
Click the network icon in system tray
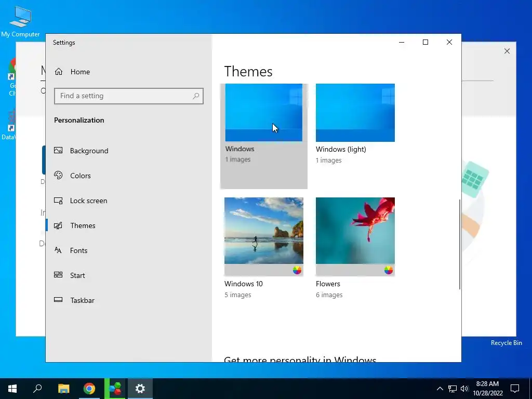click(x=453, y=389)
